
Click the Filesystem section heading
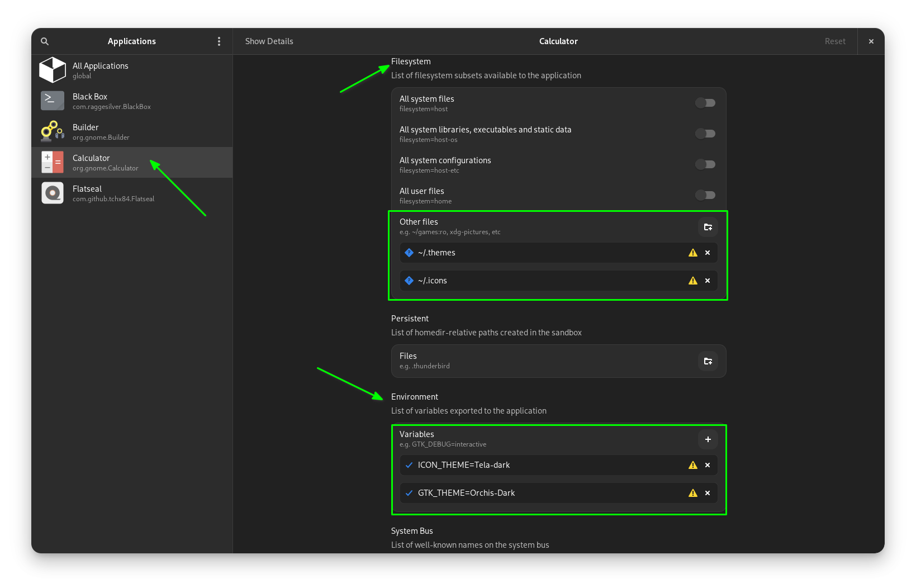click(x=411, y=61)
